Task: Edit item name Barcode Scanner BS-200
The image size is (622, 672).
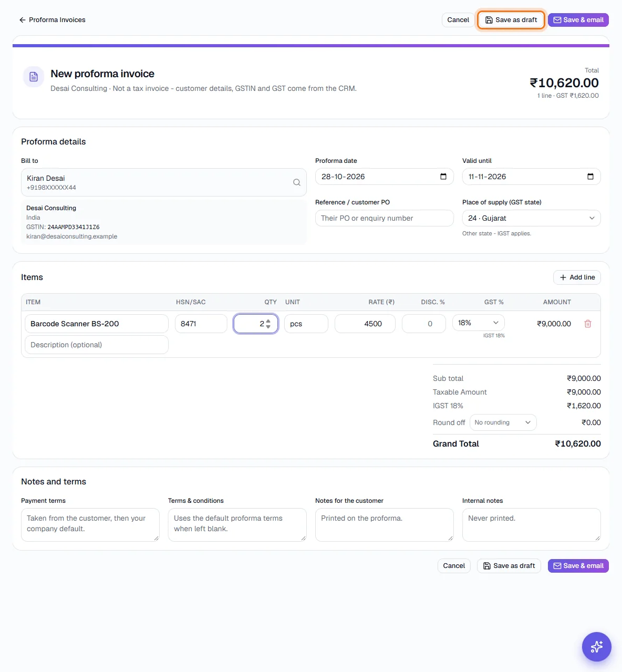Action: tap(97, 324)
